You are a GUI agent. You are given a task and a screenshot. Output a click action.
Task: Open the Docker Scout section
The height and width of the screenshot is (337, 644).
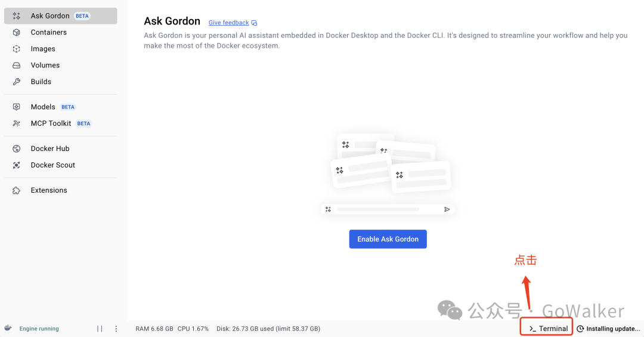[61, 165]
